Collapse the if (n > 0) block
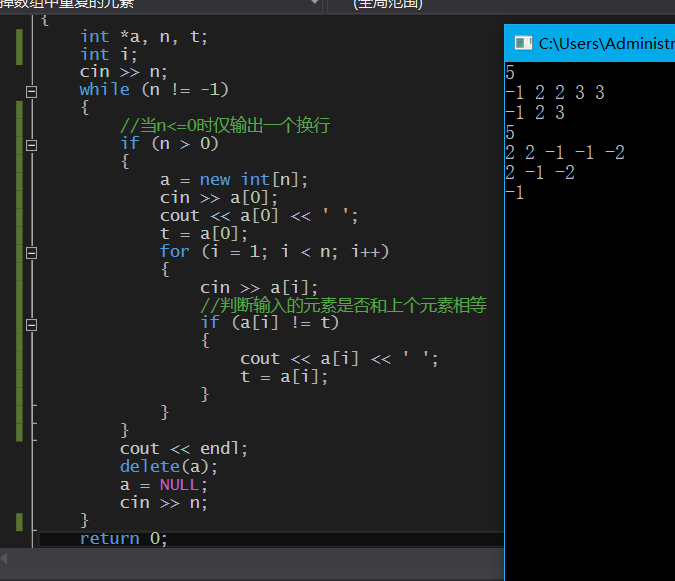Viewport: 675px width, 581px height. click(31, 144)
